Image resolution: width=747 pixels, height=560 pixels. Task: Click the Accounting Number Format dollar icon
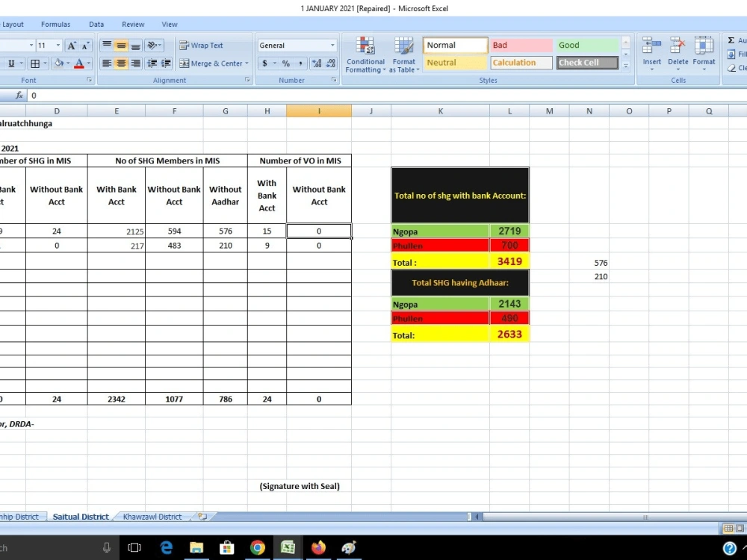tap(265, 63)
